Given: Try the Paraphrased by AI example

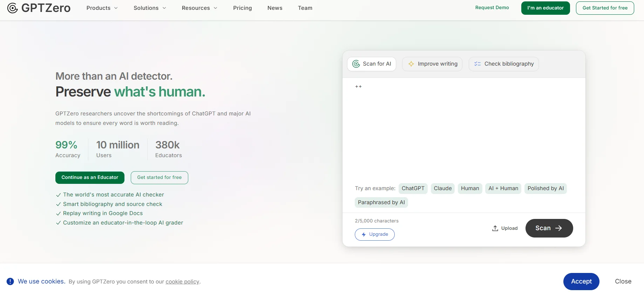Looking at the screenshot, I should pos(381,202).
